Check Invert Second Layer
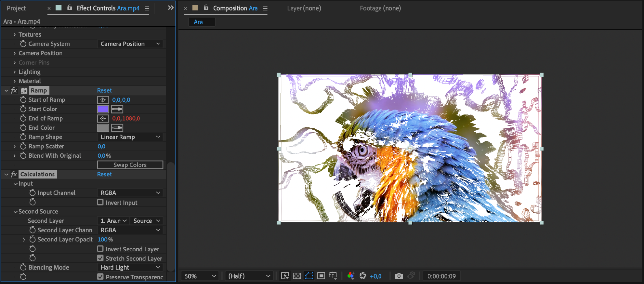This screenshot has height=284, width=644. pyautogui.click(x=101, y=249)
